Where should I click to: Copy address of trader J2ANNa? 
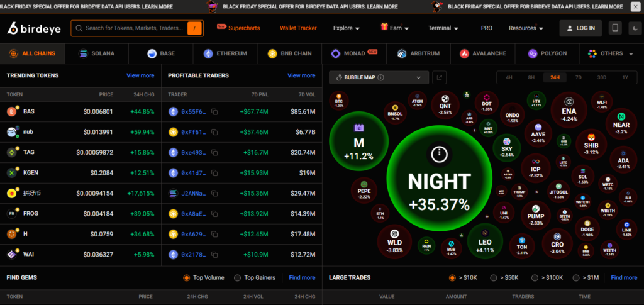214,194
